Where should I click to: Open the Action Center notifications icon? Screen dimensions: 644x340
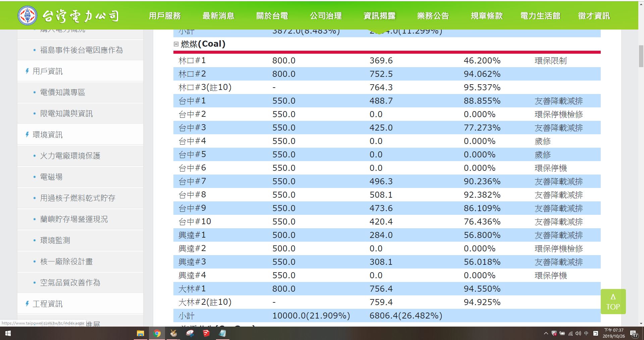tap(634, 334)
